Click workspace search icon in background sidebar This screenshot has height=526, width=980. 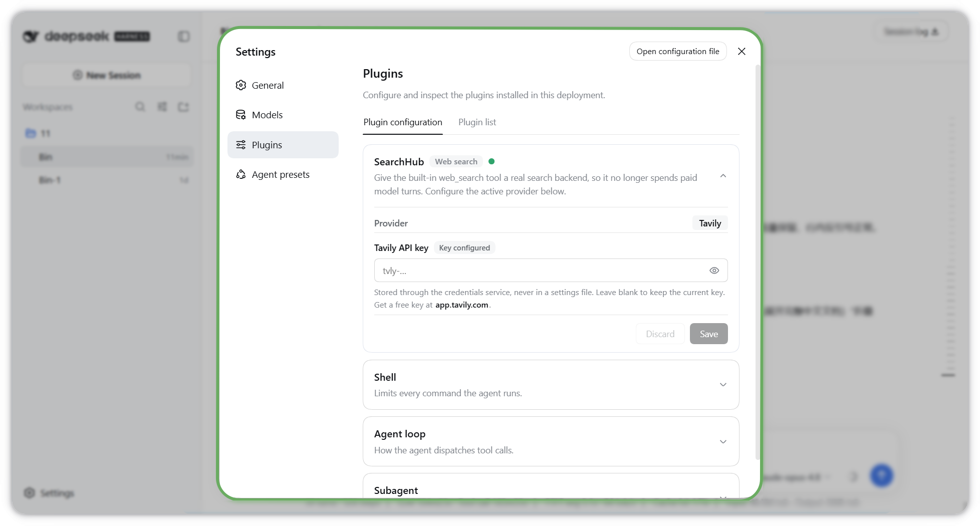140,107
